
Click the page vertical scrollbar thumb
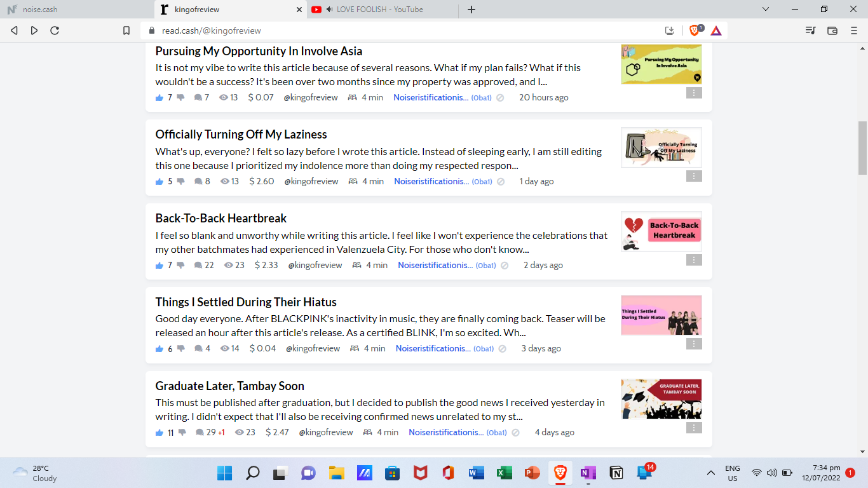862,147
